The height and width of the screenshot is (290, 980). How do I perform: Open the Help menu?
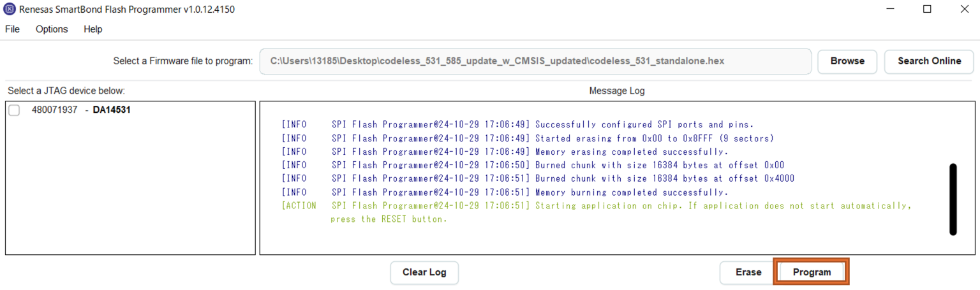(93, 29)
